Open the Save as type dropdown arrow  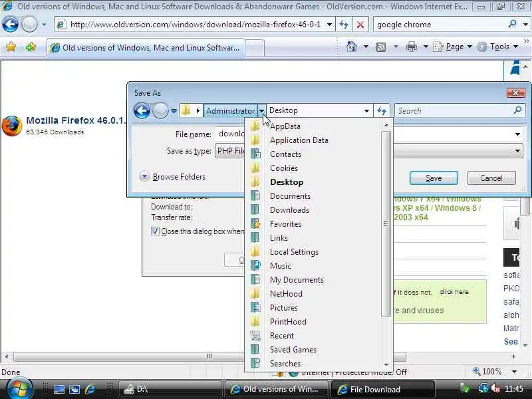[x=517, y=151]
